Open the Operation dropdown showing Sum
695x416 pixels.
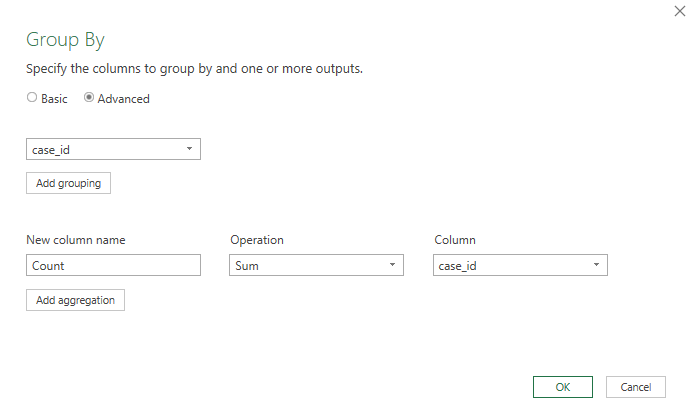pyautogui.click(x=316, y=265)
